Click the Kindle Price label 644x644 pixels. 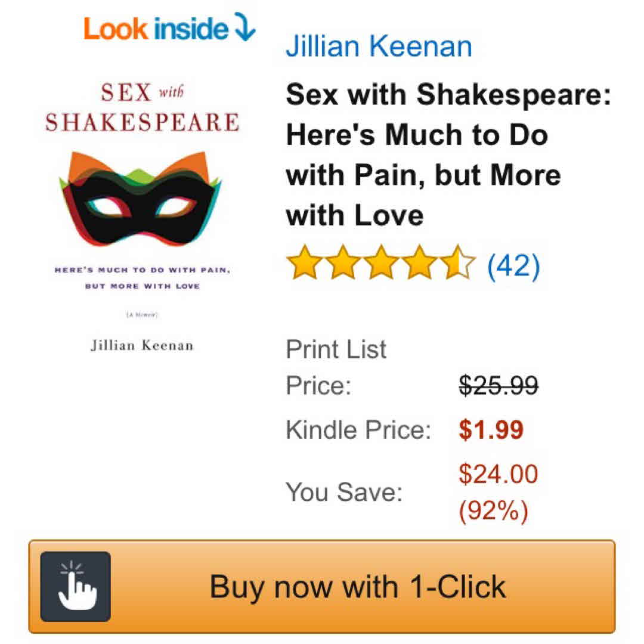[x=358, y=429]
